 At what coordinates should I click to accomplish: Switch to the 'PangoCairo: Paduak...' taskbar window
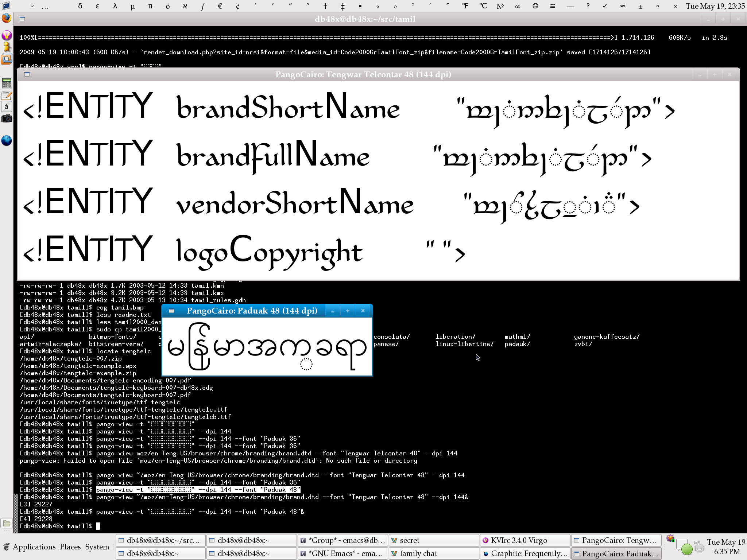[616, 553]
